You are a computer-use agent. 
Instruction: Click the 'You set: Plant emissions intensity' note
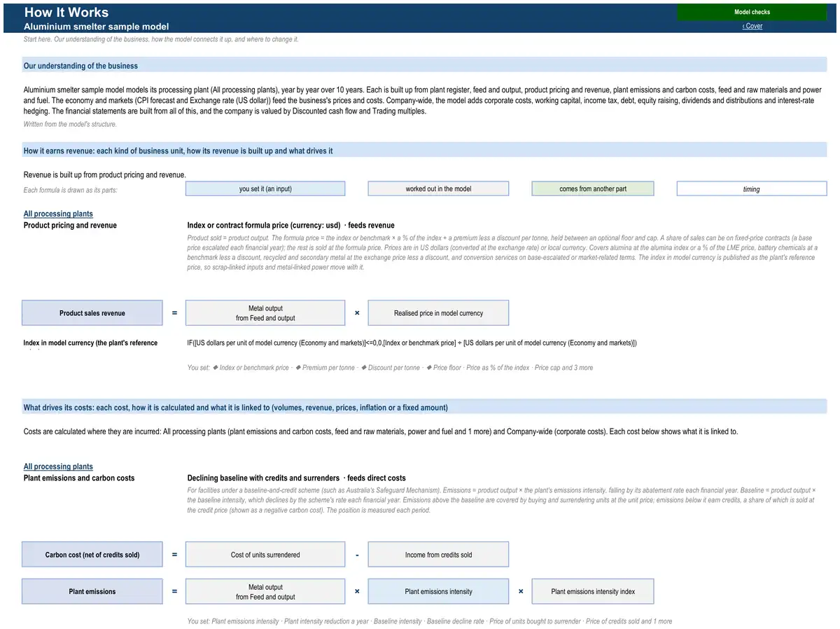coord(430,621)
